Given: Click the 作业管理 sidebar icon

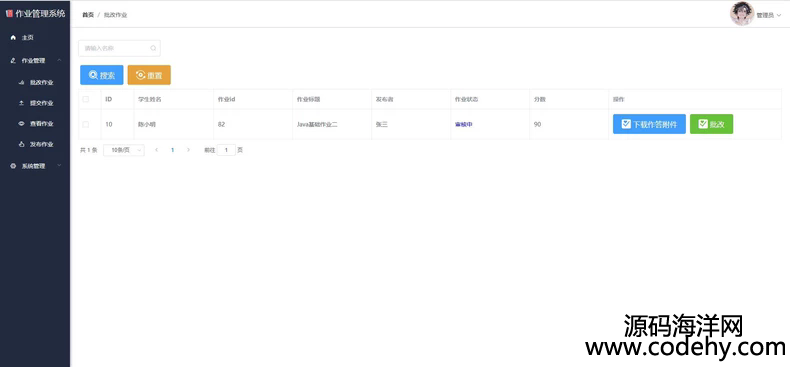Looking at the screenshot, I should click(x=13, y=60).
